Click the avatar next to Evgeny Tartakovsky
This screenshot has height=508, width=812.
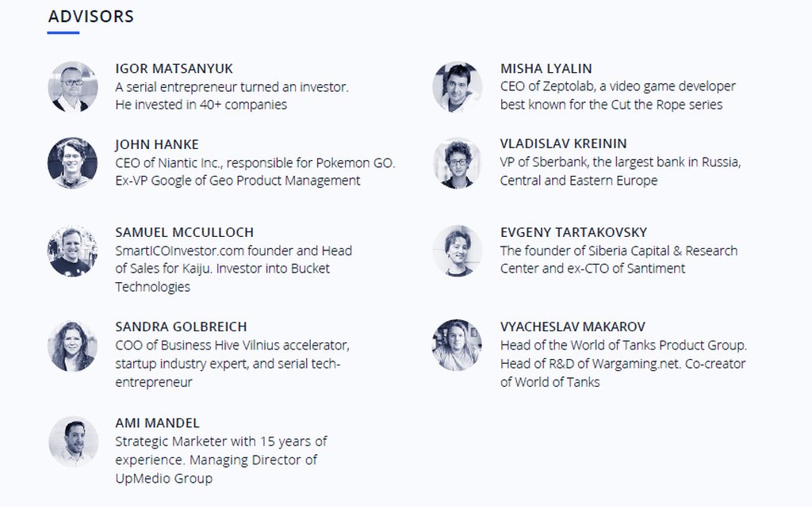pos(458,250)
